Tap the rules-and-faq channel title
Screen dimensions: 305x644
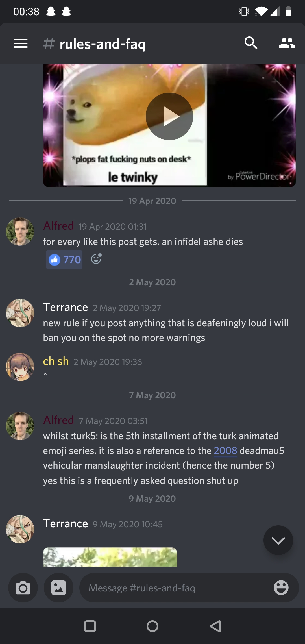point(103,44)
